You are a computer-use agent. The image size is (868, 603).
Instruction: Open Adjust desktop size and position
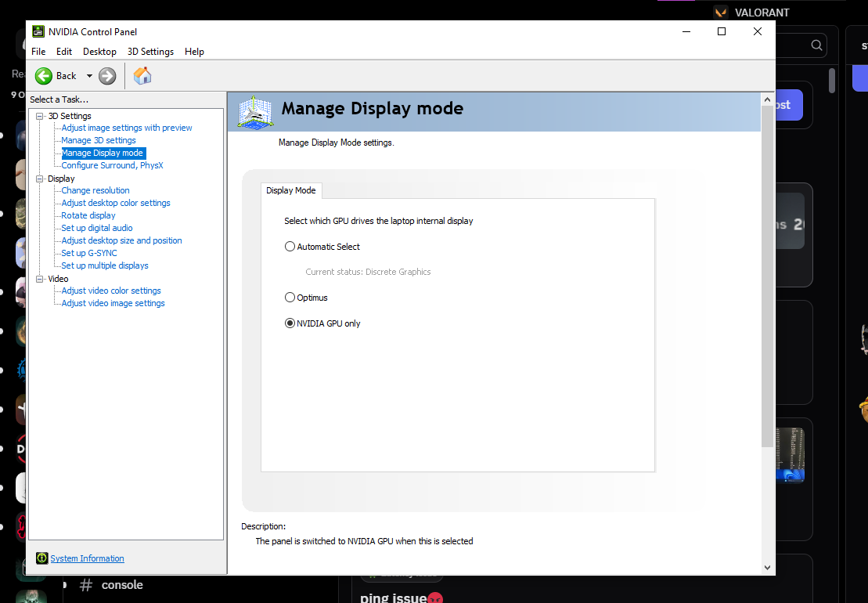122,240
